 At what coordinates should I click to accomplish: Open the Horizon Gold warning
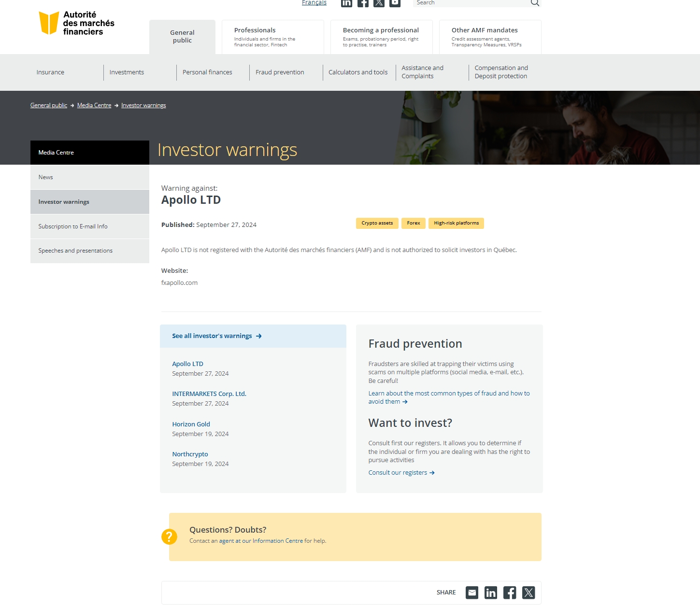[191, 424]
